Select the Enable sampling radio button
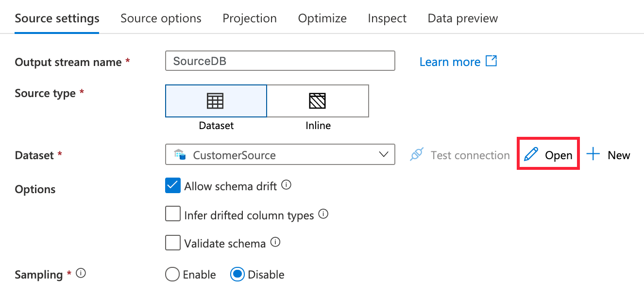 tap(172, 275)
